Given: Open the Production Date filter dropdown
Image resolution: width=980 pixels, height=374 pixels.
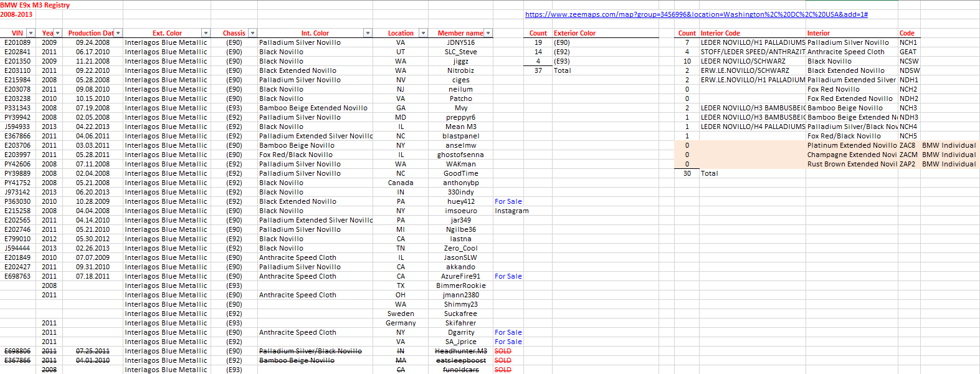Looking at the screenshot, I should tap(118, 33).
